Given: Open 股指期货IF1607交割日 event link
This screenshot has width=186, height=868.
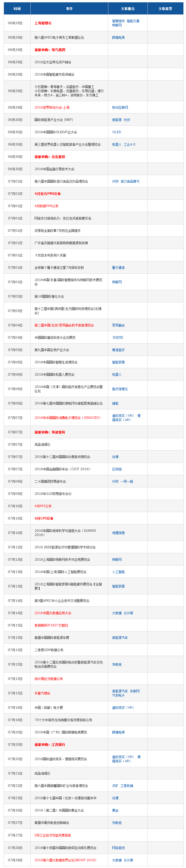Looking at the screenshot, I should point(51,625).
